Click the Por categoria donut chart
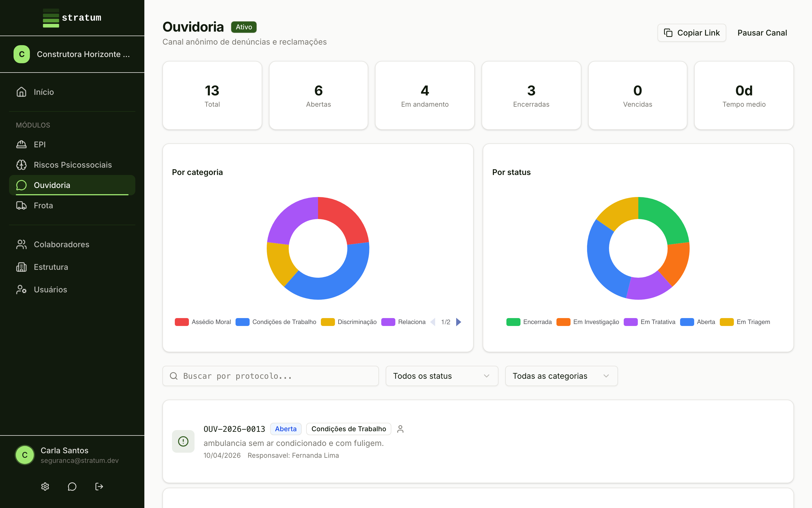The width and height of the screenshot is (812, 508). point(318,248)
